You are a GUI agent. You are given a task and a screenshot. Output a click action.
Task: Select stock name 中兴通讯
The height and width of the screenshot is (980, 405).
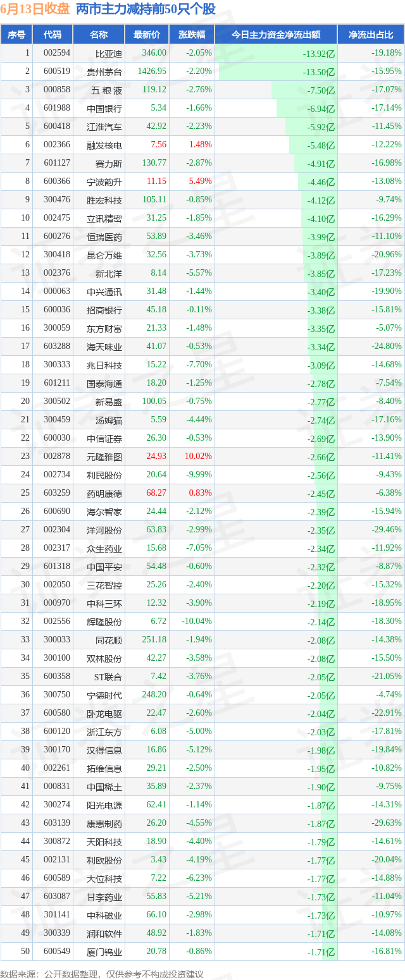tap(104, 291)
